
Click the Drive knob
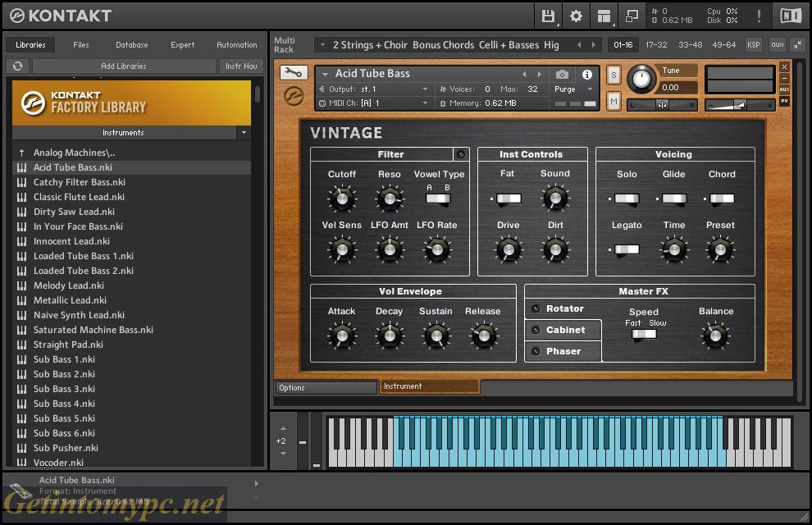click(x=508, y=250)
